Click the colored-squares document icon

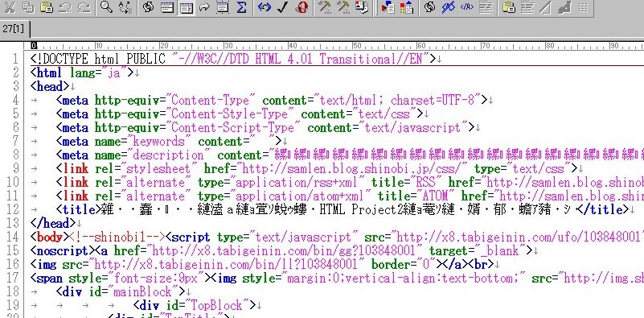[x=406, y=7]
